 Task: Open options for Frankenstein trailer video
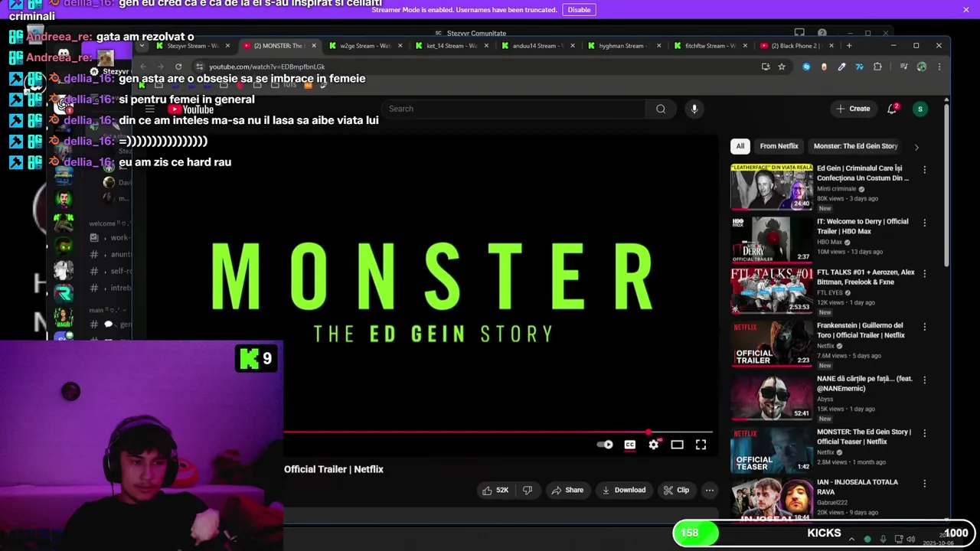924,327
